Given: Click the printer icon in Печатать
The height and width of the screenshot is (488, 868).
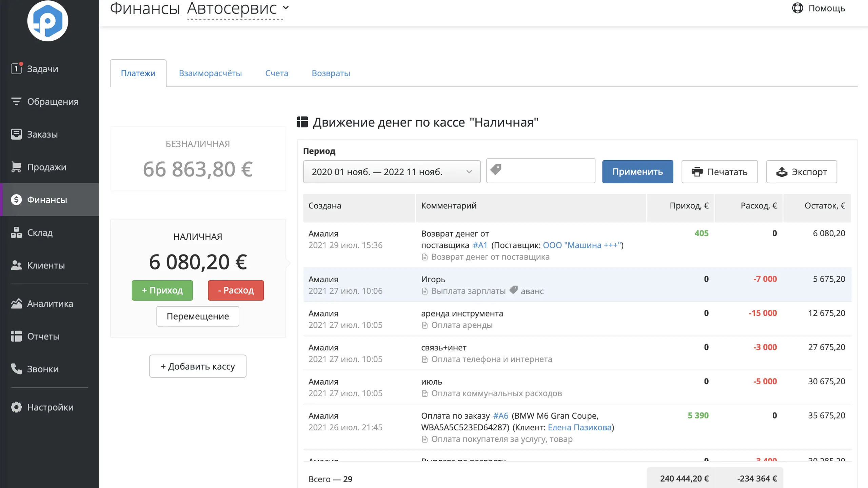Looking at the screenshot, I should tap(697, 172).
